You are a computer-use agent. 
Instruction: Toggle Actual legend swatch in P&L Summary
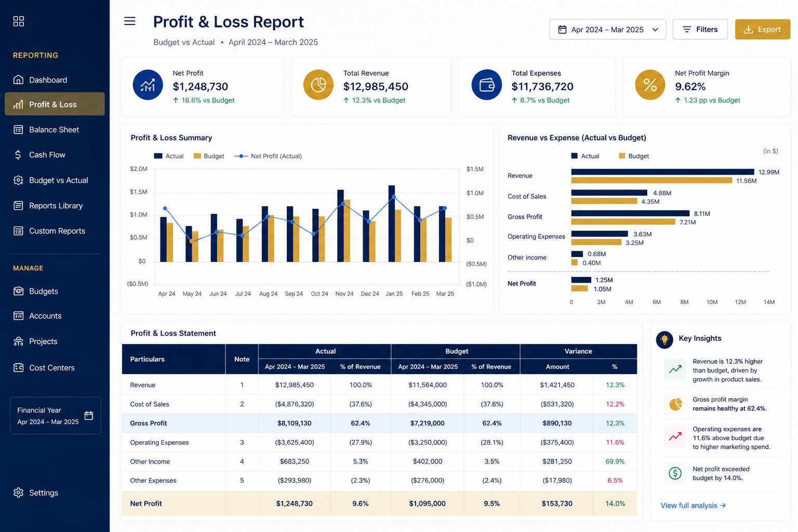tap(158, 156)
